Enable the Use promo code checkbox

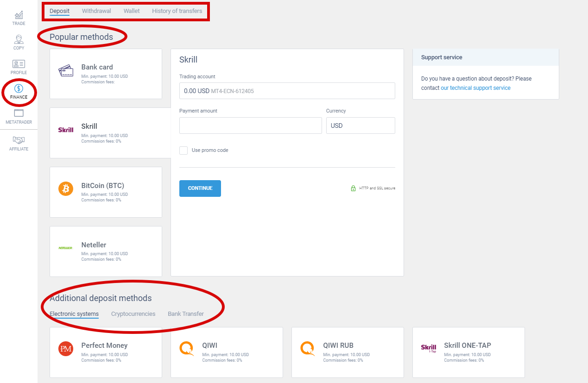(184, 151)
